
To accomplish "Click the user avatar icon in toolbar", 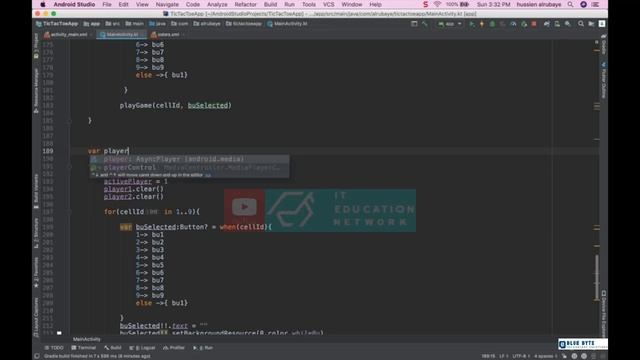I will (x=602, y=24).
